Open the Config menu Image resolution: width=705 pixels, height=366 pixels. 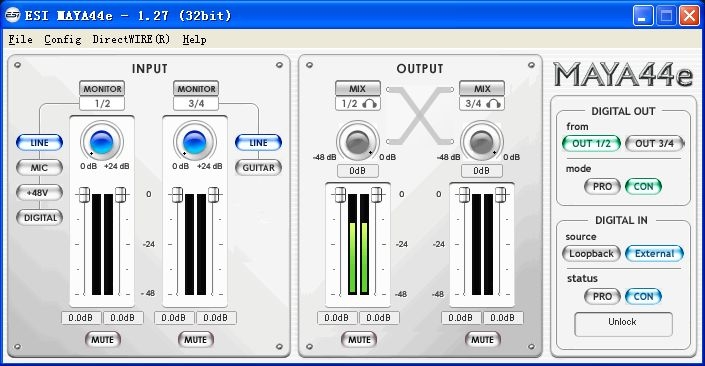pos(62,40)
